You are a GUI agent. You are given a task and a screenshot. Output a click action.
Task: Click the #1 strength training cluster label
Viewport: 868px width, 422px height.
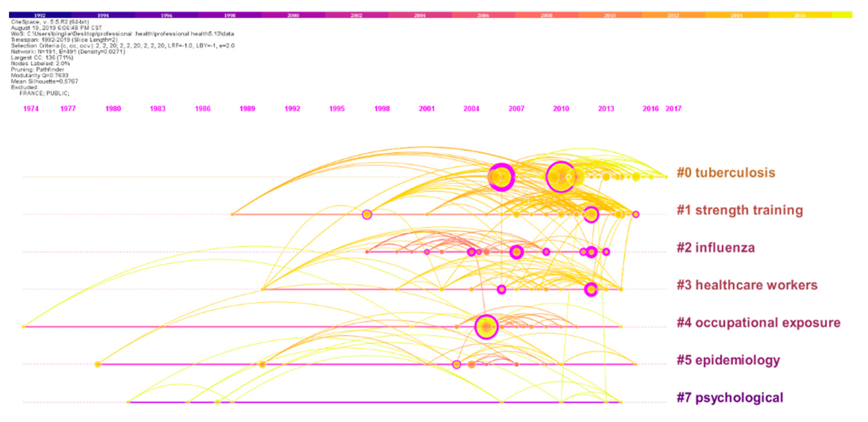739,210
